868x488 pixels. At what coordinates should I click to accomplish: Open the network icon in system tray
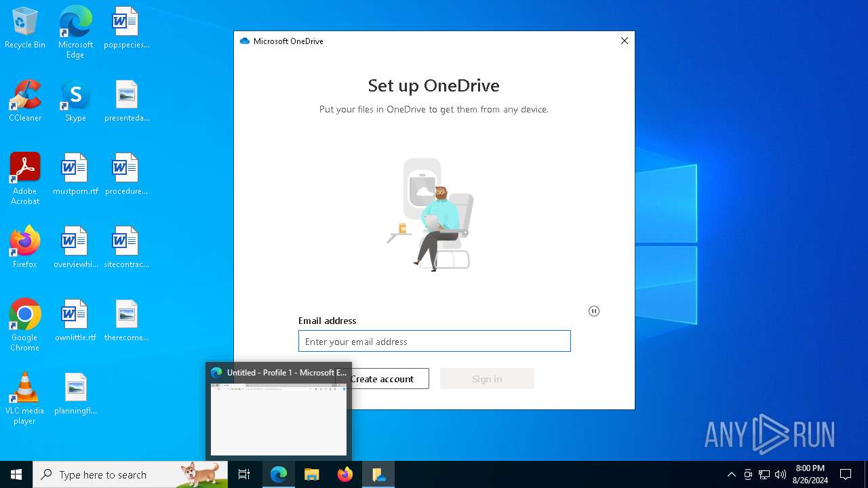(x=764, y=474)
